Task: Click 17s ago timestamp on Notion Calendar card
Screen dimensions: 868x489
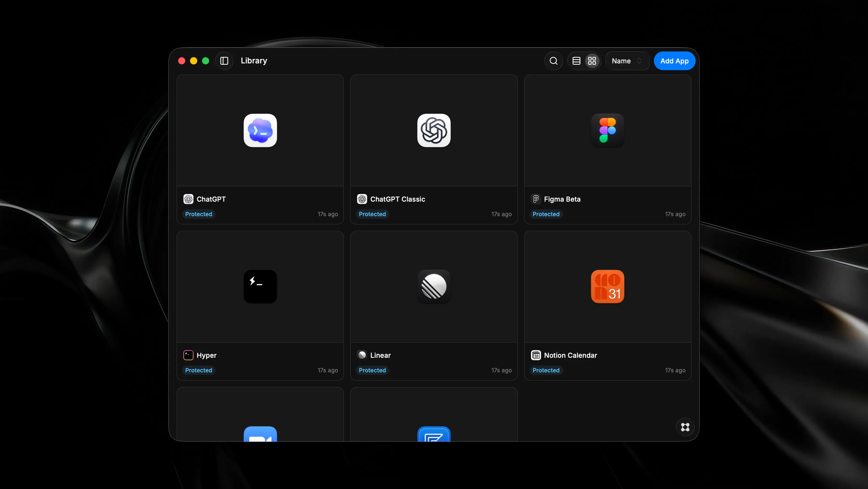Action: (675, 370)
